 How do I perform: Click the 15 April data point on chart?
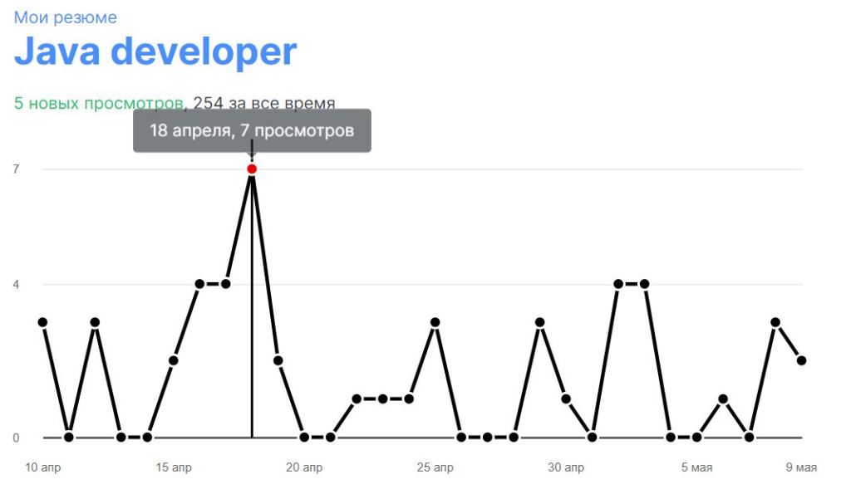coord(174,360)
